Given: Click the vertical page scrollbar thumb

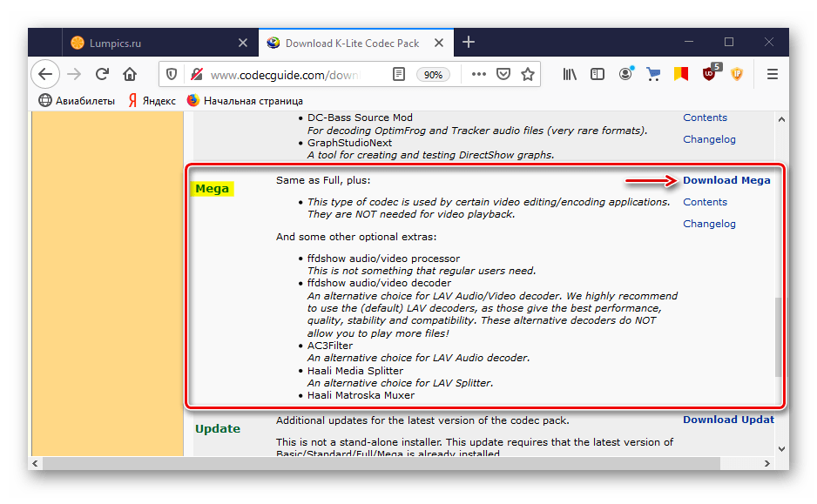Looking at the screenshot, I should click(780, 335).
